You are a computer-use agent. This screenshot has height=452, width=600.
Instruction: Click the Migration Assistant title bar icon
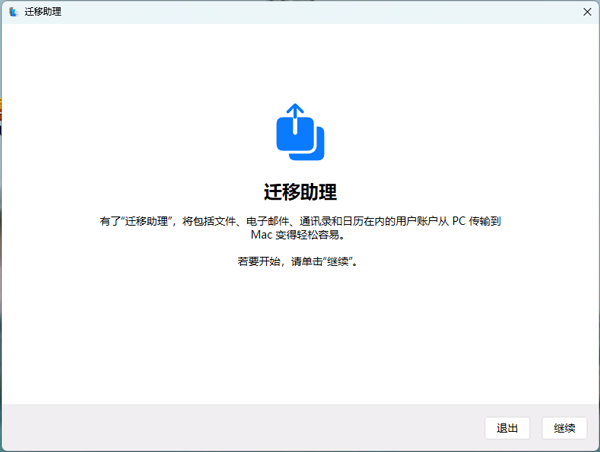tap(14, 12)
